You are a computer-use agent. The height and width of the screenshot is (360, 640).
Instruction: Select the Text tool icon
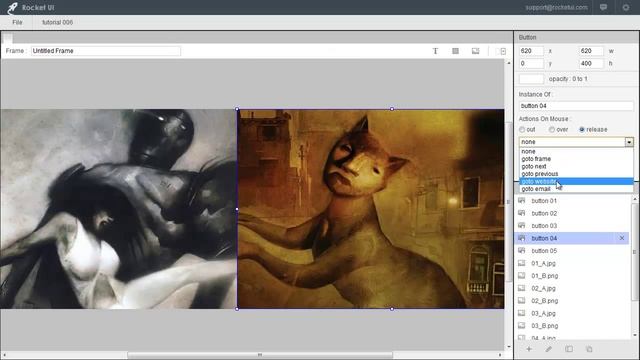(435, 51)
